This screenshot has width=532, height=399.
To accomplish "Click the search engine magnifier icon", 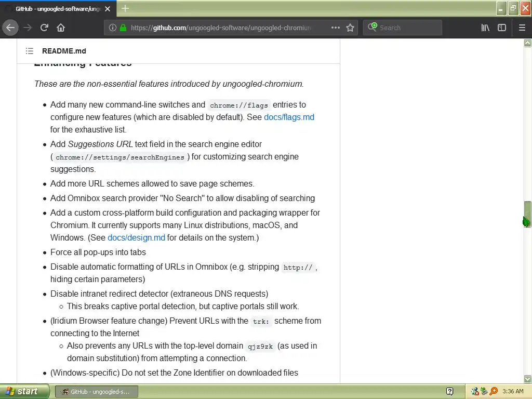I will point(372,27).
